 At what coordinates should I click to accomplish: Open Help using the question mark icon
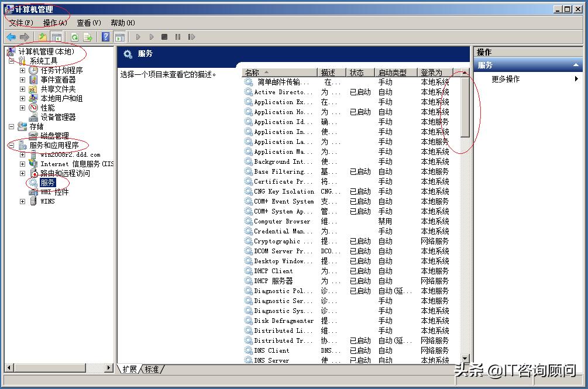click(106, 36)
